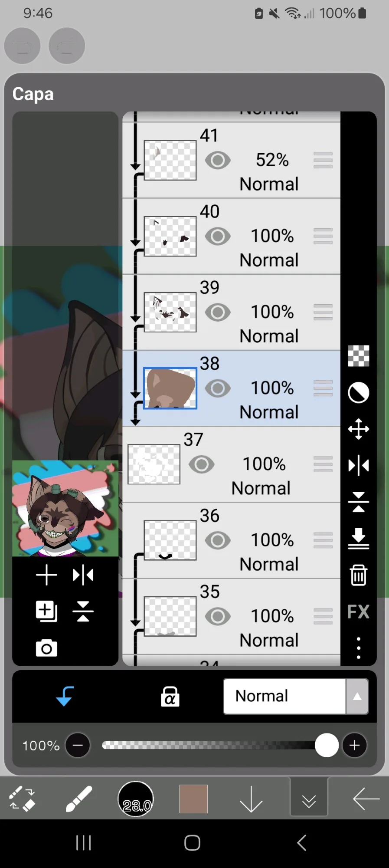Select layer 37 row
The width and height of the screenshot is (389, 868).
point(232,464)
